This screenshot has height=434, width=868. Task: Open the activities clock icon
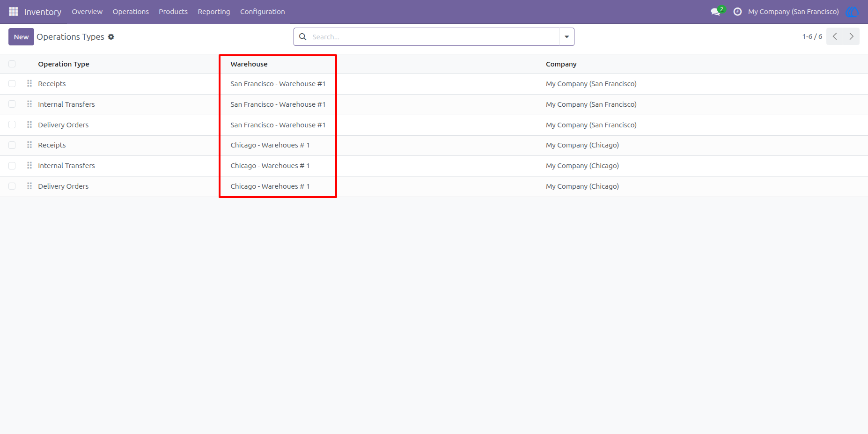point(737,12)
